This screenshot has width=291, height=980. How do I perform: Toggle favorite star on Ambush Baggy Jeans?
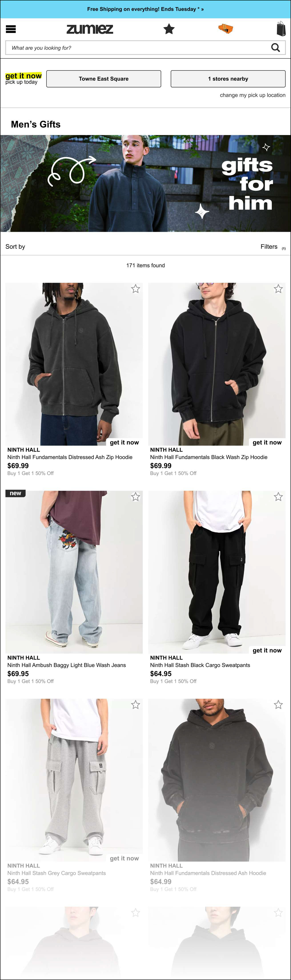pos(135,497)
